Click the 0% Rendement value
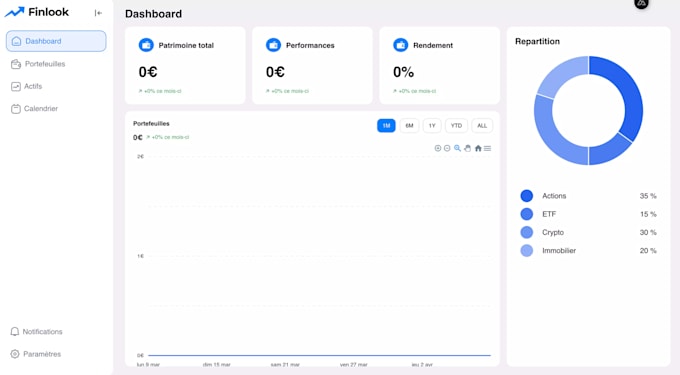The width and height of the screenshot is (680, 375). point(403,72)
